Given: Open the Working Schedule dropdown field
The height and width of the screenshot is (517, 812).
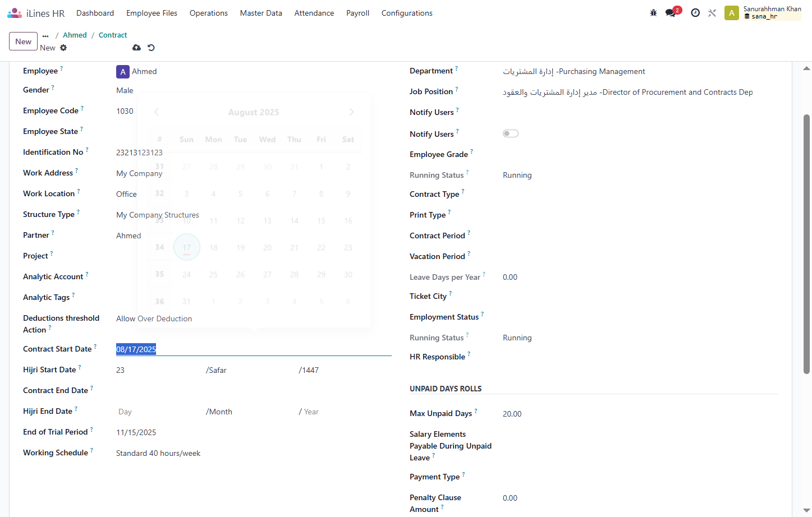Looking at the screenshot, I should pyautogui.click(x=254, y=453).
